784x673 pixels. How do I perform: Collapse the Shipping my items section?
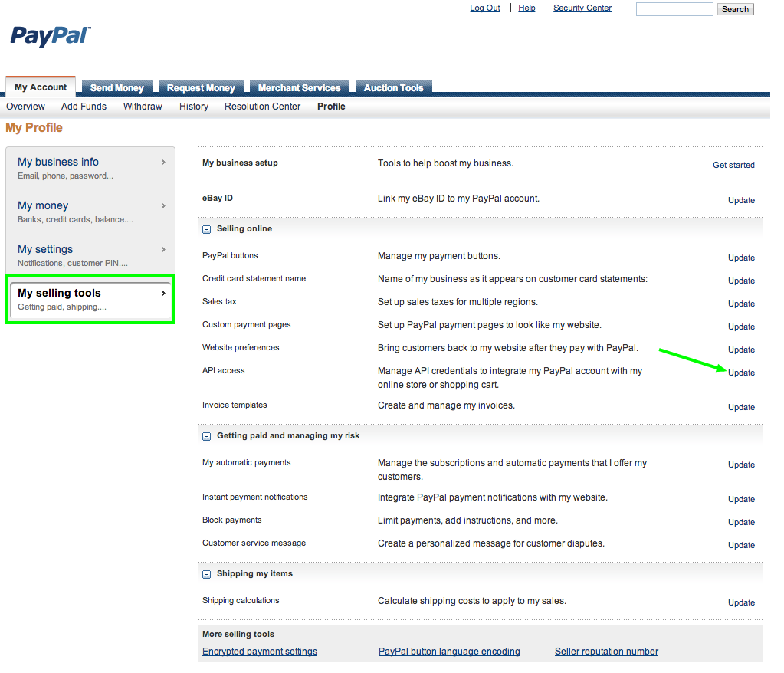coord(205,573)
